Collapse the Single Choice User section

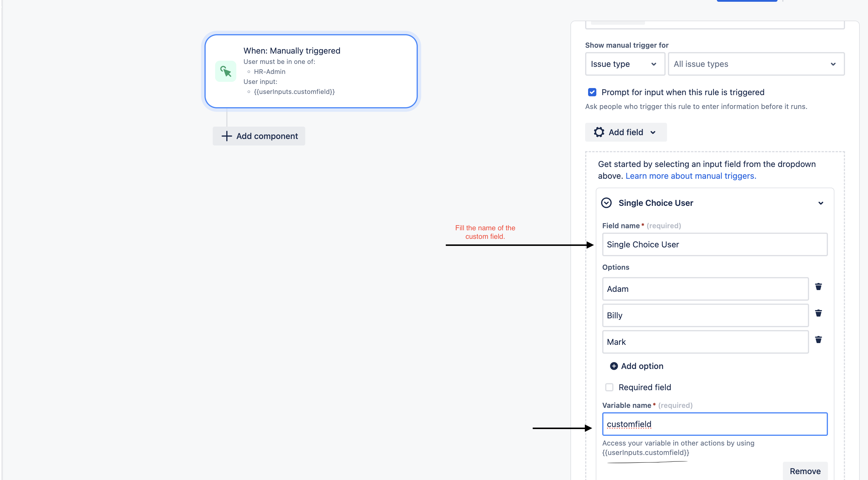(821, 203)
